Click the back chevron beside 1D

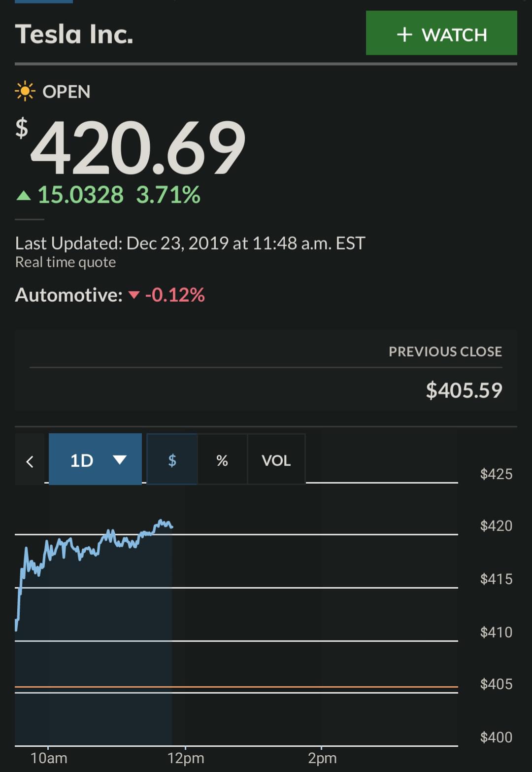(x=30, y=461)
